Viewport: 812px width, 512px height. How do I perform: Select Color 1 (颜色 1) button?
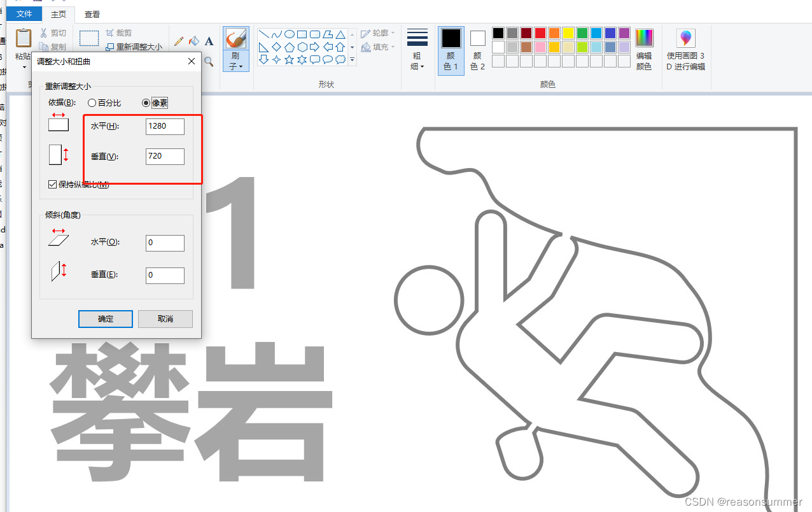(451, 50)
